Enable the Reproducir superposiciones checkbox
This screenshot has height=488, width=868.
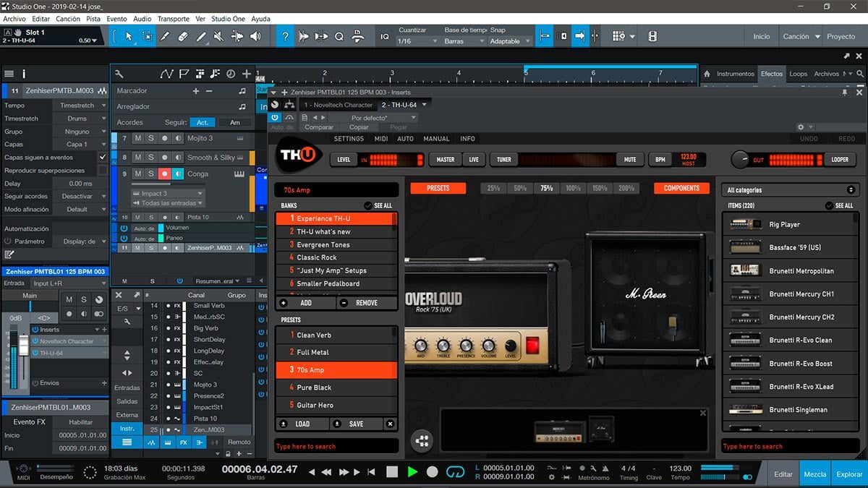tap(102, 171)
